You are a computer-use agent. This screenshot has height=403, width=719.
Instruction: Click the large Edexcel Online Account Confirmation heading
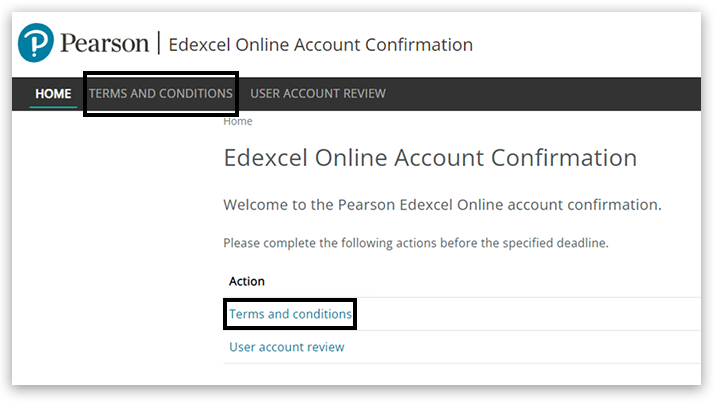pyautogui.click(x=430, y=158)
